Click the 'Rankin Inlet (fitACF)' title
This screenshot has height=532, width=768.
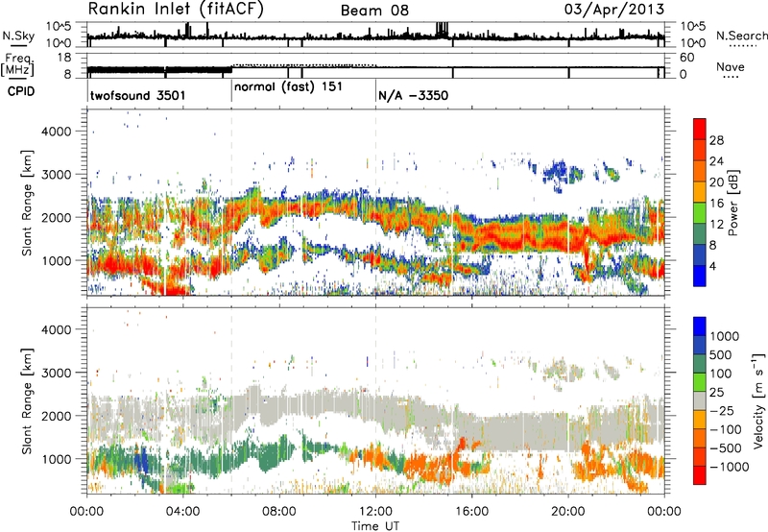point(176,10)
